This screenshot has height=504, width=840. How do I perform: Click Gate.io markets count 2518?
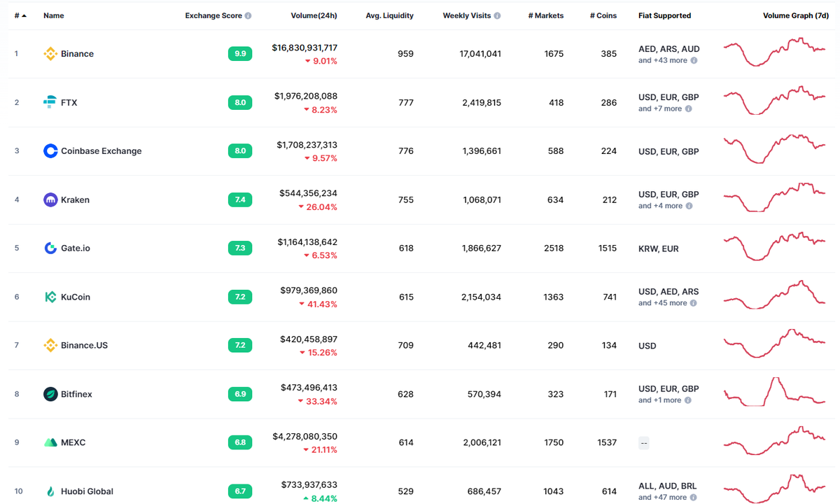pyautogui.click(x=553, y=248)
